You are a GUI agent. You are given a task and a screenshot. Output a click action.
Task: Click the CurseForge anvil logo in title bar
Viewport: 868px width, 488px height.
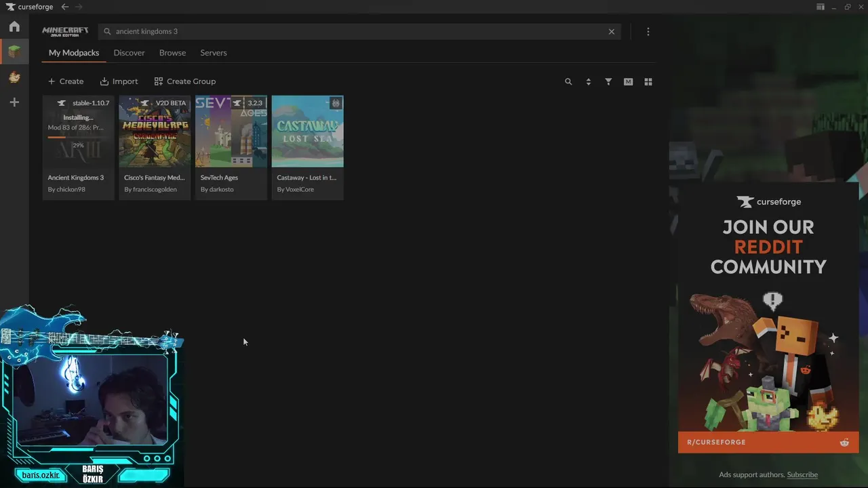10,7
